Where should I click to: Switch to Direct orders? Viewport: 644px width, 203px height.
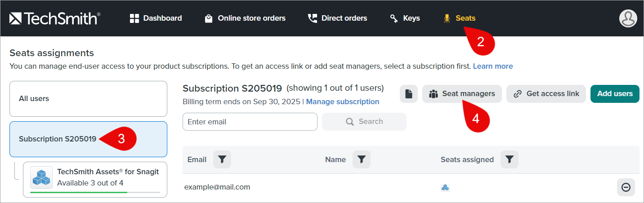[337, 18]
